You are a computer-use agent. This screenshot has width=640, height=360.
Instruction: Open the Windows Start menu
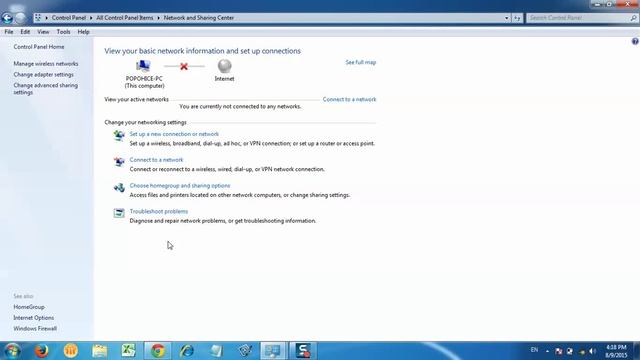tap(12, 351)
